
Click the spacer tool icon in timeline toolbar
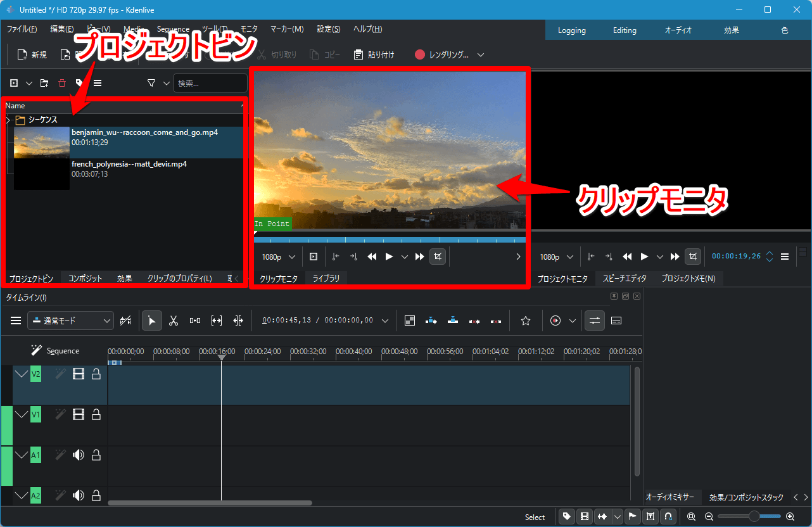pos(195,321)
